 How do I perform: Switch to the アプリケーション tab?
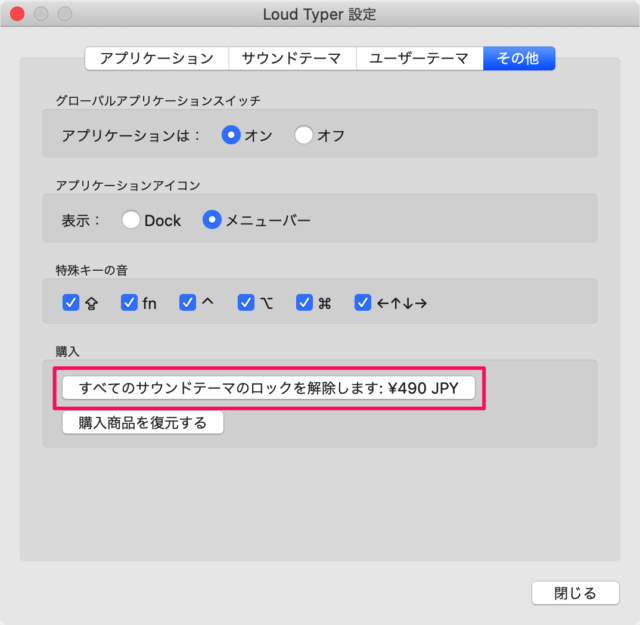point(157,58)
